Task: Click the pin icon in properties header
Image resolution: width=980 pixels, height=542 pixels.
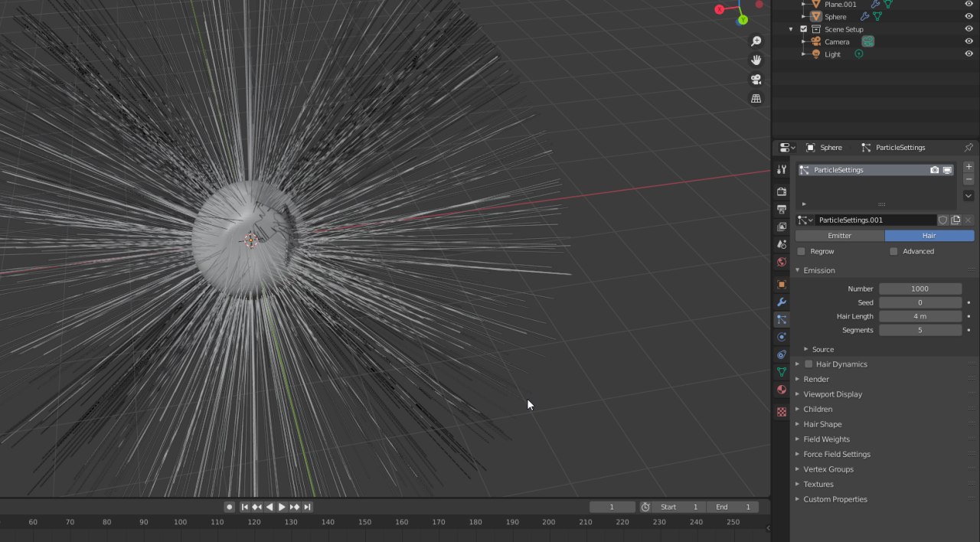Action: pyautogui.click(x=969, y=148)
